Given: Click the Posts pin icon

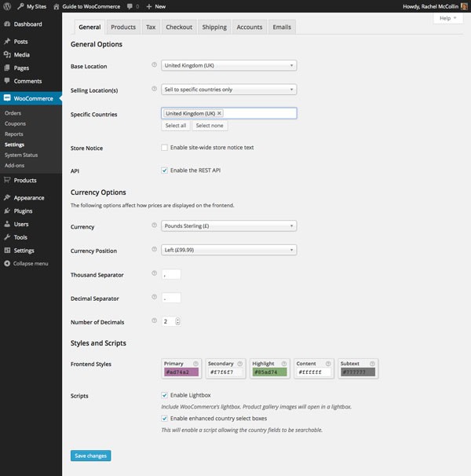Looking at the screenshot, I should pyautogui.click(x=7, y=42).
